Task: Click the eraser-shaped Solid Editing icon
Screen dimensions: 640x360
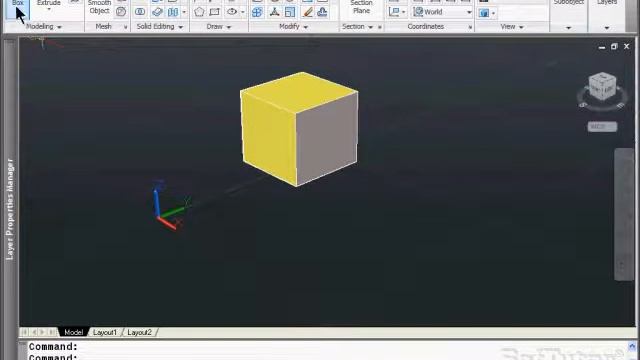Action: click(x=157, y=12)
